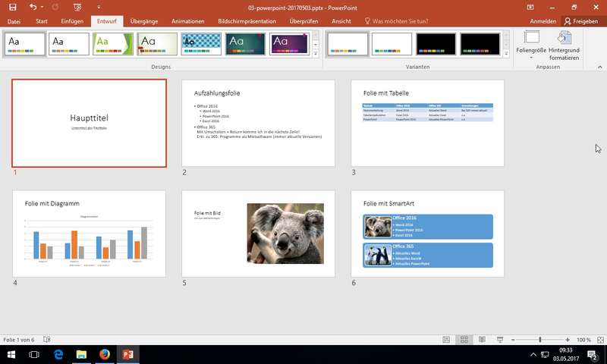607x364 pixels.
Task: Click Anmelden to sign in
Action: click(542, 21)
